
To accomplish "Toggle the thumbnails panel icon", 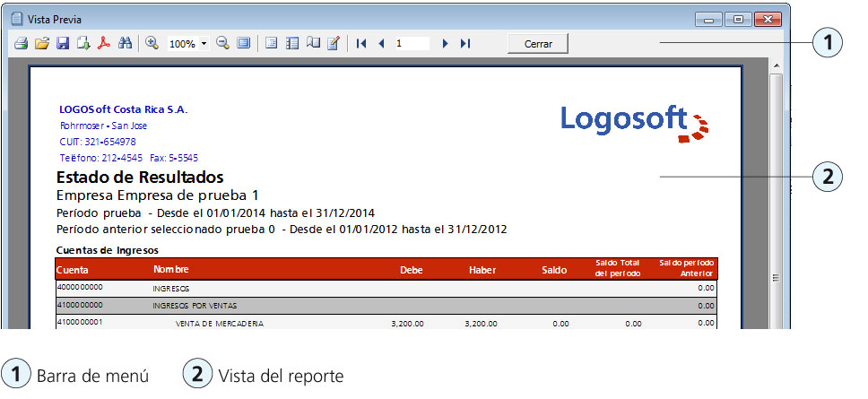I will (x=291, y=43).
